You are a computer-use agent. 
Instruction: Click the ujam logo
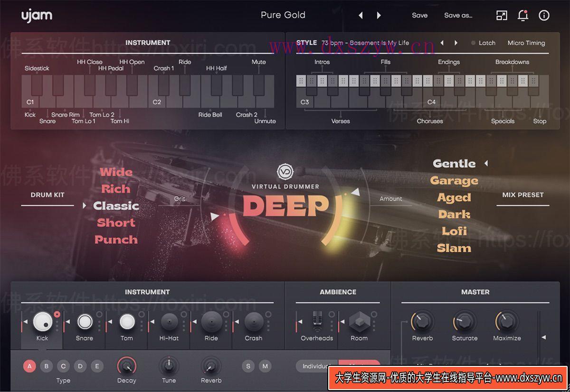[37, 15]
